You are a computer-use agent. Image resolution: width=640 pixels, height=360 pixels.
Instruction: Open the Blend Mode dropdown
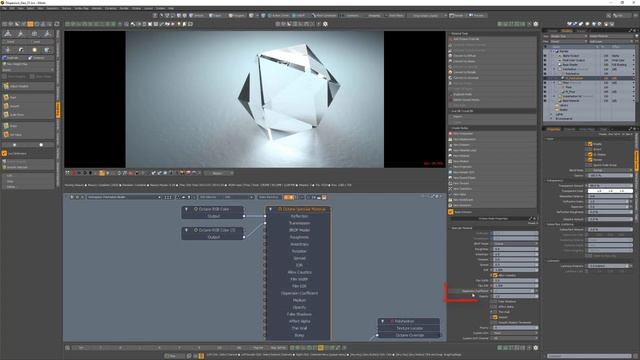[x=610, y=170]
